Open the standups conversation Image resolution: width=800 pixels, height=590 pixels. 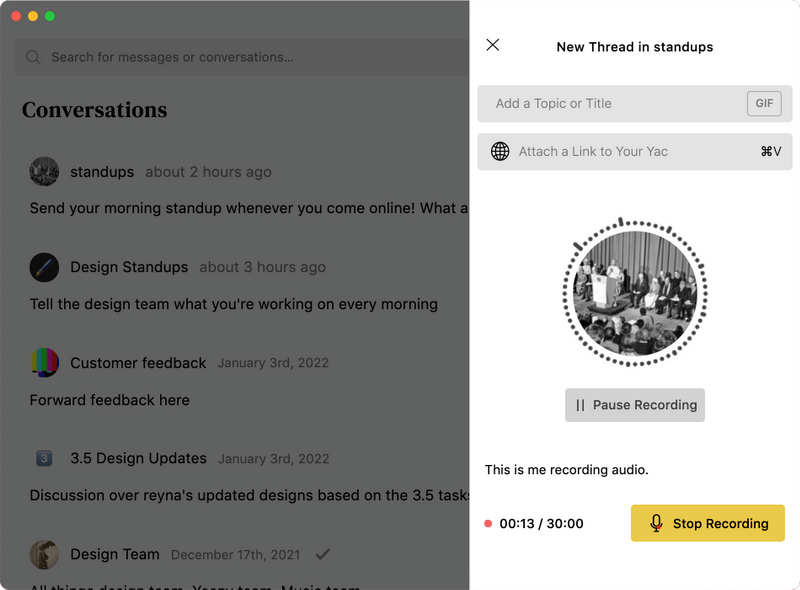click(x=102, y=172)
